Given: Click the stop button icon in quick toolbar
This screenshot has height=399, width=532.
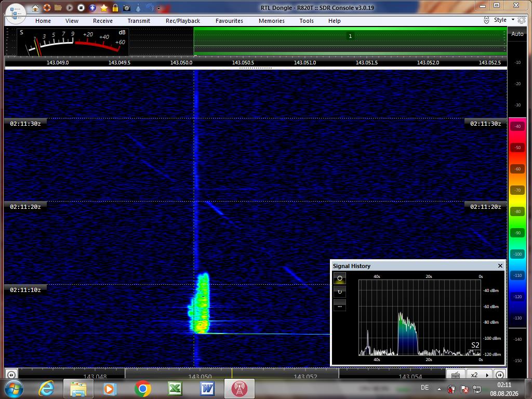Looking at the screenshot, I should pyautogui.click(x=81, y=8).
